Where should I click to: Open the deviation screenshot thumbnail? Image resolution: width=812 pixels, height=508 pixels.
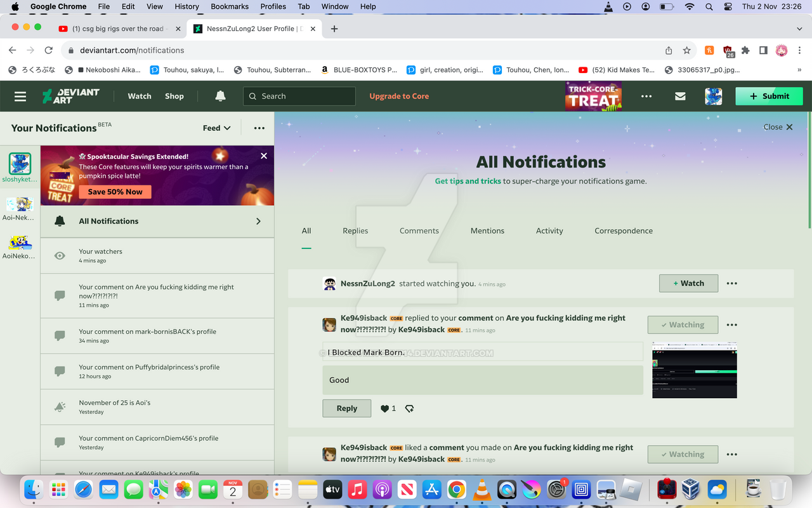tap(695, 370)
